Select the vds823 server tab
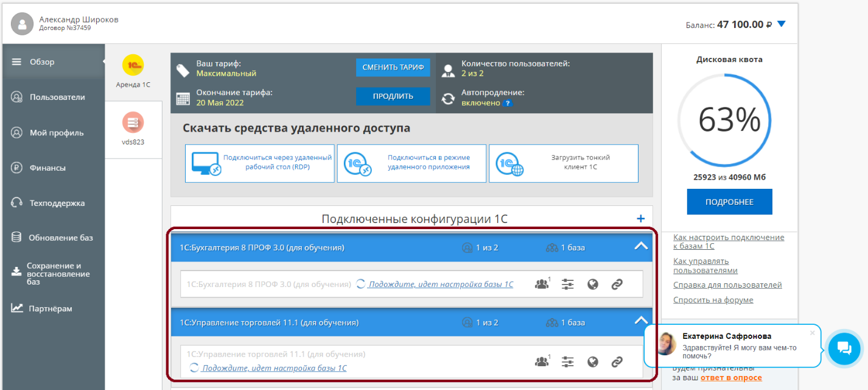 pyautogui.click(x=133, y=129)
